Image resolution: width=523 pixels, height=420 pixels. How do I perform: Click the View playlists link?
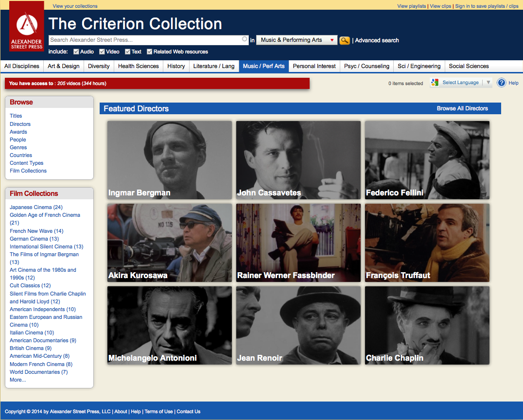412,6
